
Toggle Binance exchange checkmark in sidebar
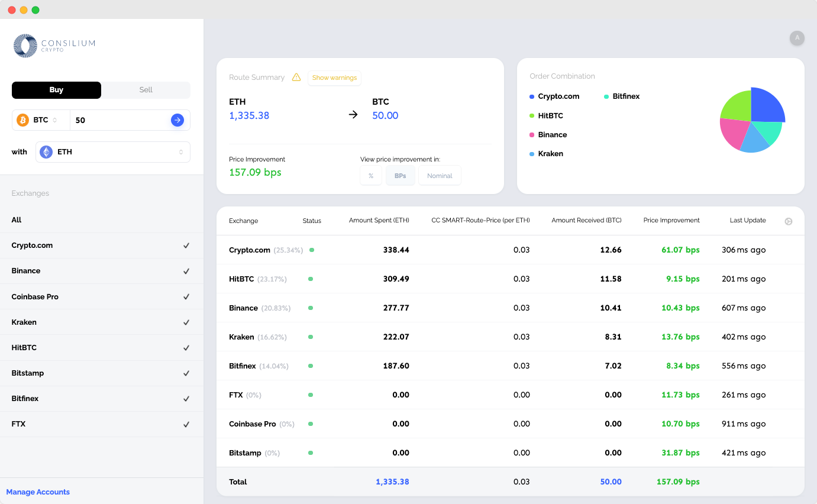click(186, 271)
